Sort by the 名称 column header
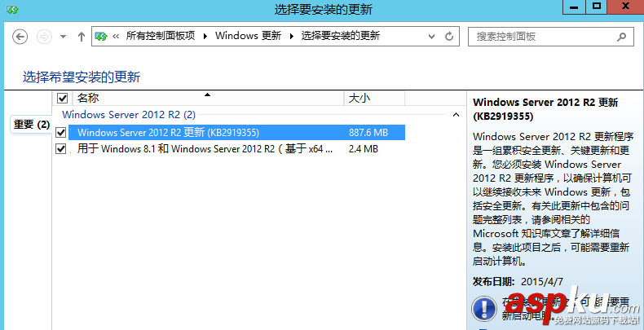This screenshot has height=330, width=644. [208, 98]
